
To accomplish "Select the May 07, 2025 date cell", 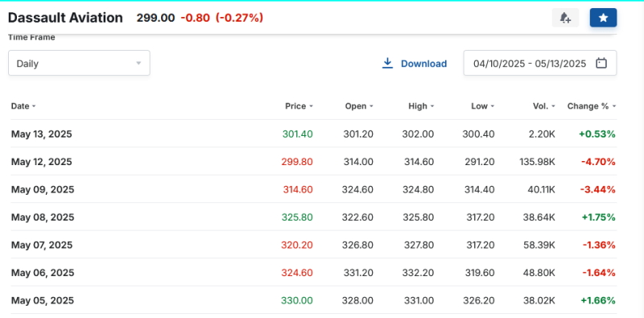I will pos(42,246).
